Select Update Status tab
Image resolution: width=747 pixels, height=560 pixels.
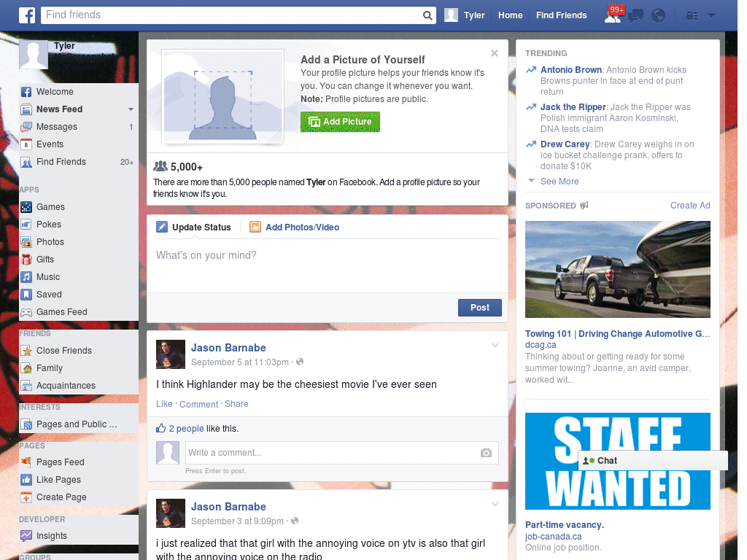pyautogui.click(x=193, y=227)
